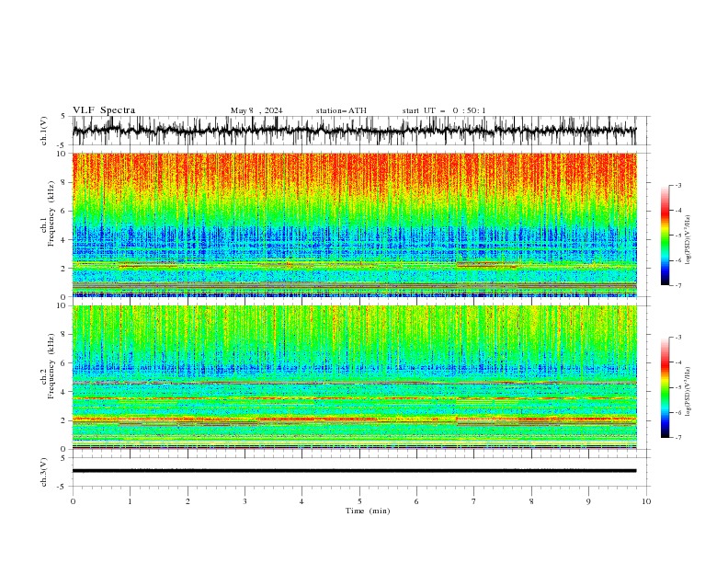Click the ch.1 spectrogram panel

[354, 224]
